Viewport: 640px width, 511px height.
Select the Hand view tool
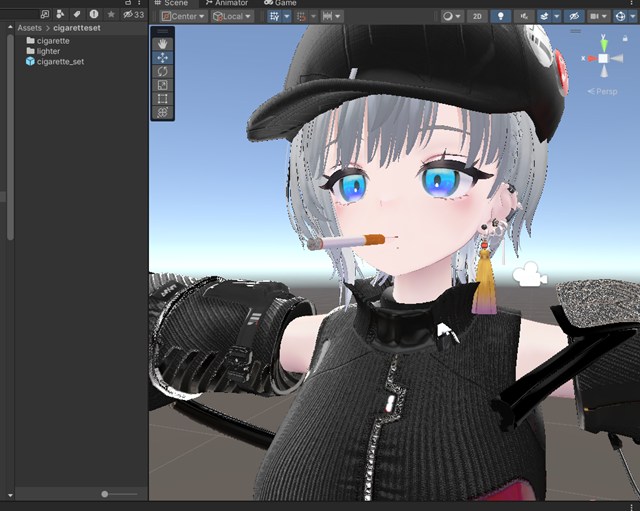click(x=163, y=44)
